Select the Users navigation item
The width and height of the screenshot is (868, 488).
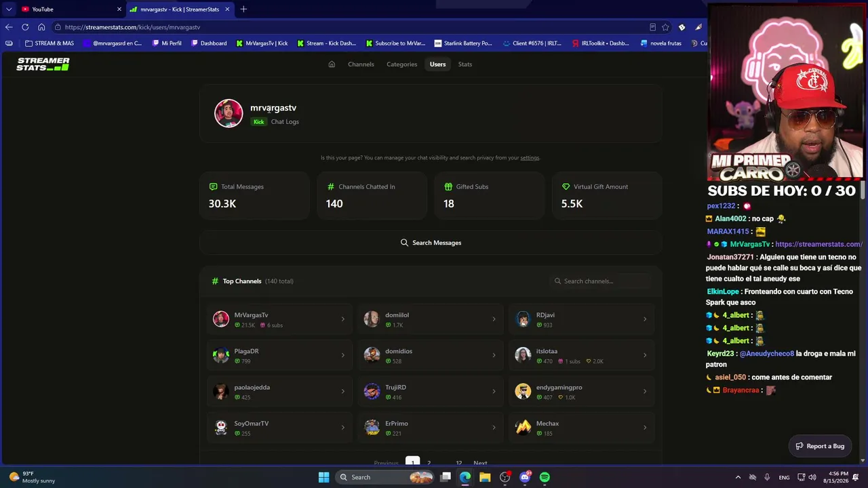click(x=437, y=64)
